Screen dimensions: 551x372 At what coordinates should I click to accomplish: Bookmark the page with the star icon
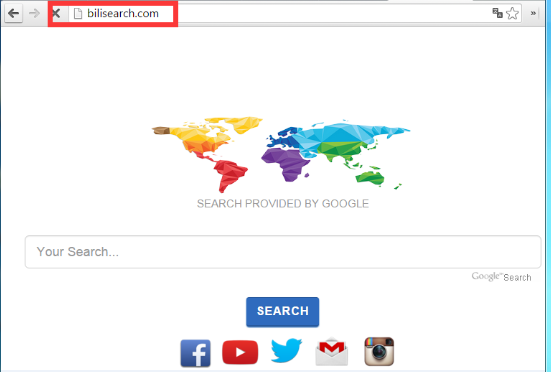(512, 13)
